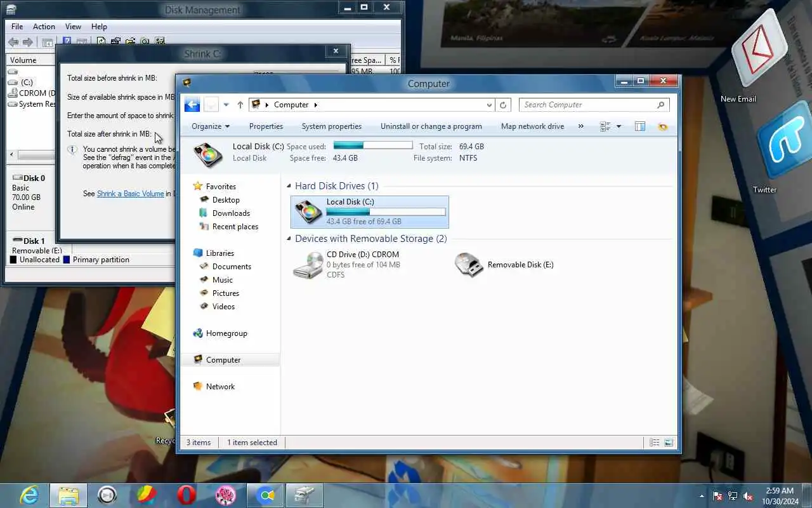Click Space used bar in details pane
The width and height of the screenshot is (812, 508).
point(373,145)
